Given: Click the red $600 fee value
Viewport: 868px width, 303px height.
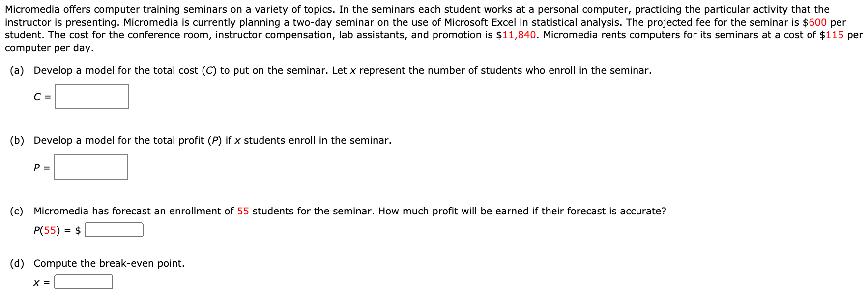Looking at the screenshot, I should click(x=816, y=22).
